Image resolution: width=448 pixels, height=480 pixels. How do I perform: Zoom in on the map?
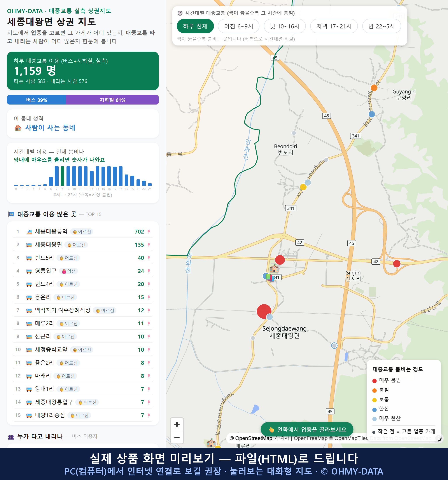177,424
